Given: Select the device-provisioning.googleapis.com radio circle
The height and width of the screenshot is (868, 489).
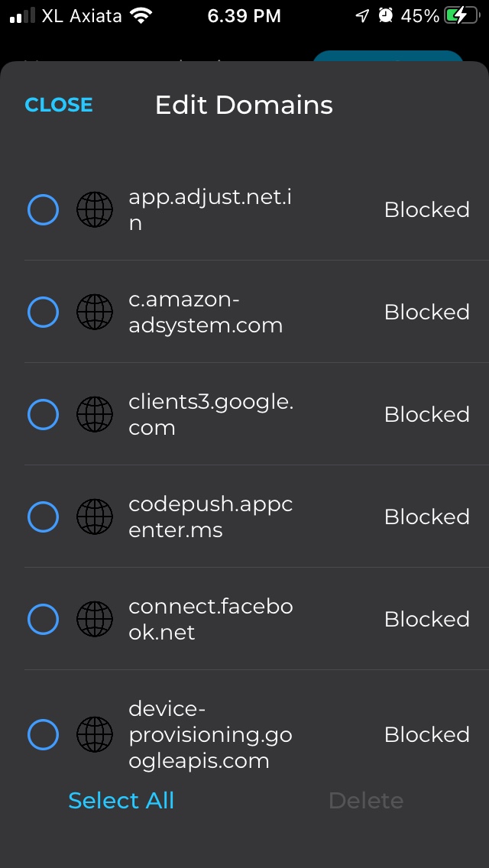Looking at the screenshot, I should [44, 734].
